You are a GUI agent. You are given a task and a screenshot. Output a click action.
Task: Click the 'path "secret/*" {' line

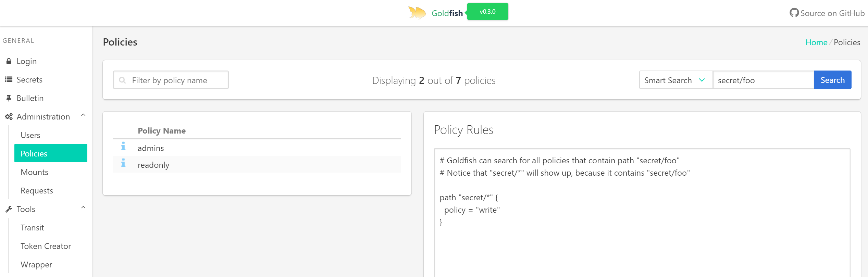(469, 198)
